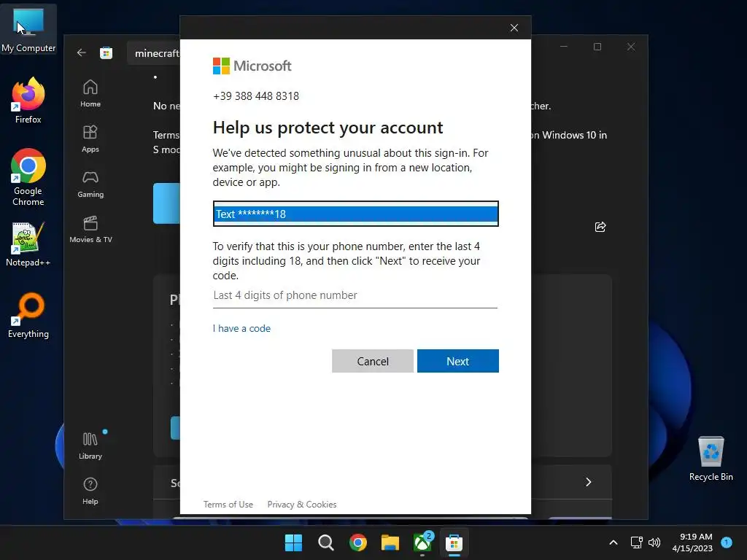The height and width of the screenshot is (560, 747).
Task: Click the Store back arrow
Action: coord(82,52)
